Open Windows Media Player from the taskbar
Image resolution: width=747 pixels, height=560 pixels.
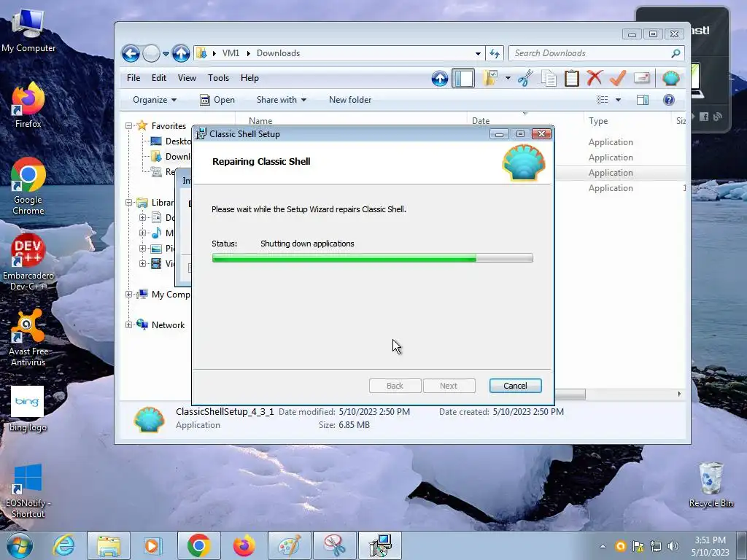(x=153, y=545)
